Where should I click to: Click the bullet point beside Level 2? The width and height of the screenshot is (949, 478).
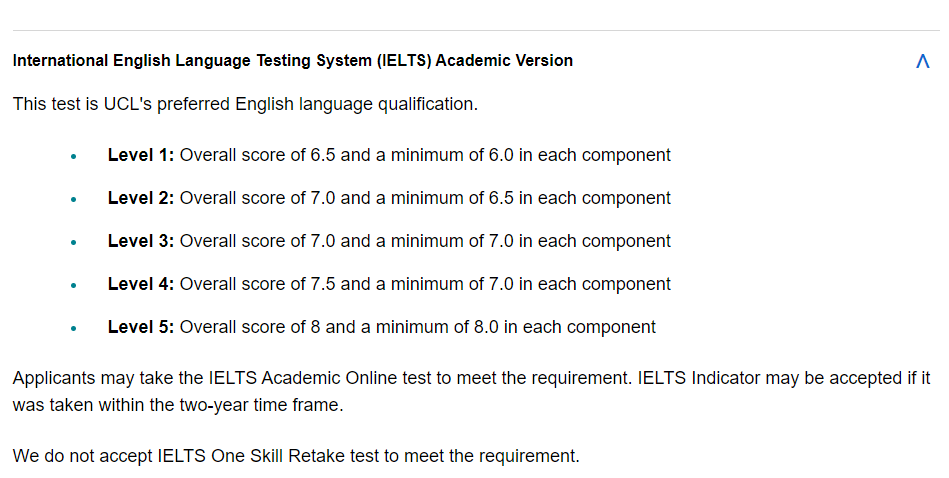[74, 199]
